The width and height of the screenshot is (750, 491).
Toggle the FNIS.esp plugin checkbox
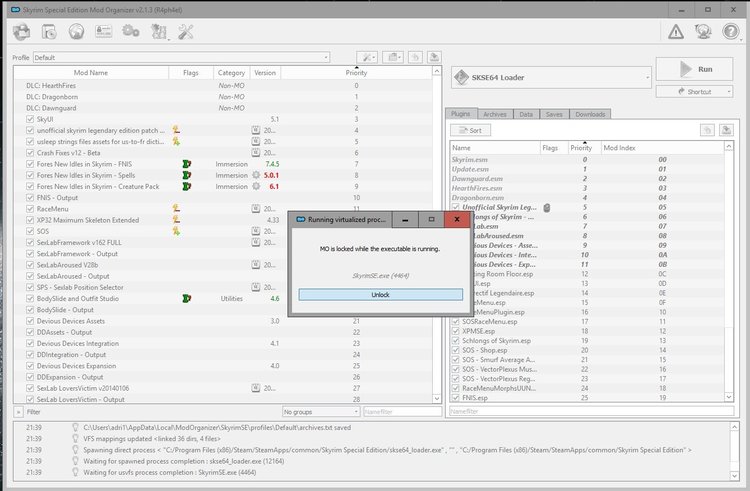455,398
